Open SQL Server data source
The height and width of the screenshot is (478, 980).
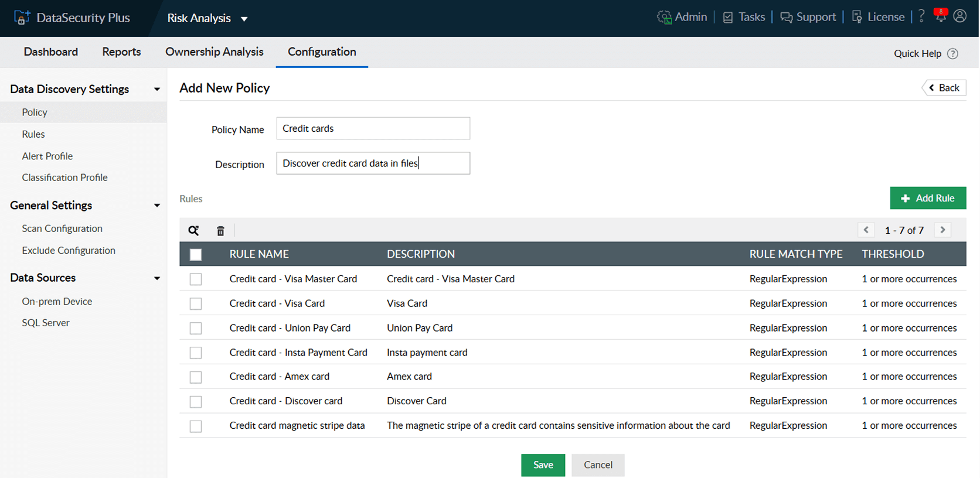[46, 323]
